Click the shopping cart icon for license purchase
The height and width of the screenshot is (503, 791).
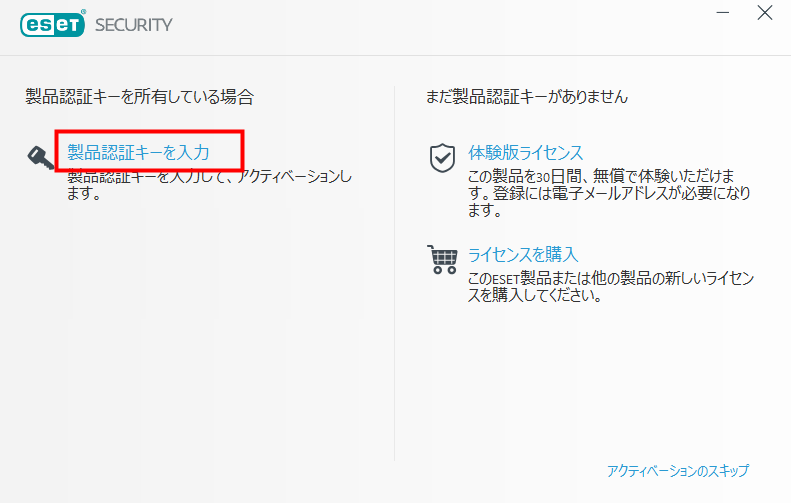pyautogui.click(x=442, y=259)
